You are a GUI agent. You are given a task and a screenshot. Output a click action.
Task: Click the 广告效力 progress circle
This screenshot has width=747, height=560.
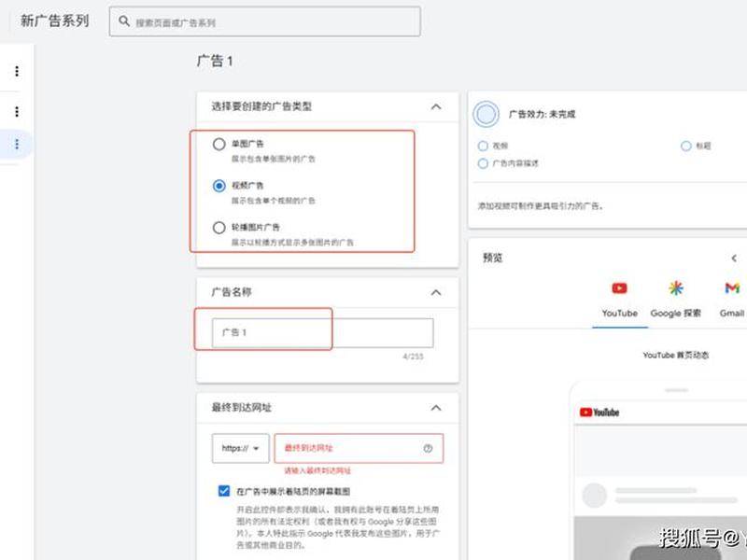486,114
